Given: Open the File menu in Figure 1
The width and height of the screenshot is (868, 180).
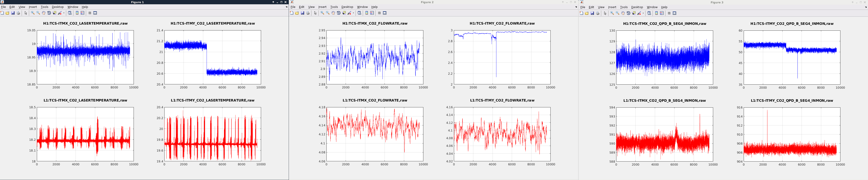Looking at the screenshot, I should coord(3,7).
